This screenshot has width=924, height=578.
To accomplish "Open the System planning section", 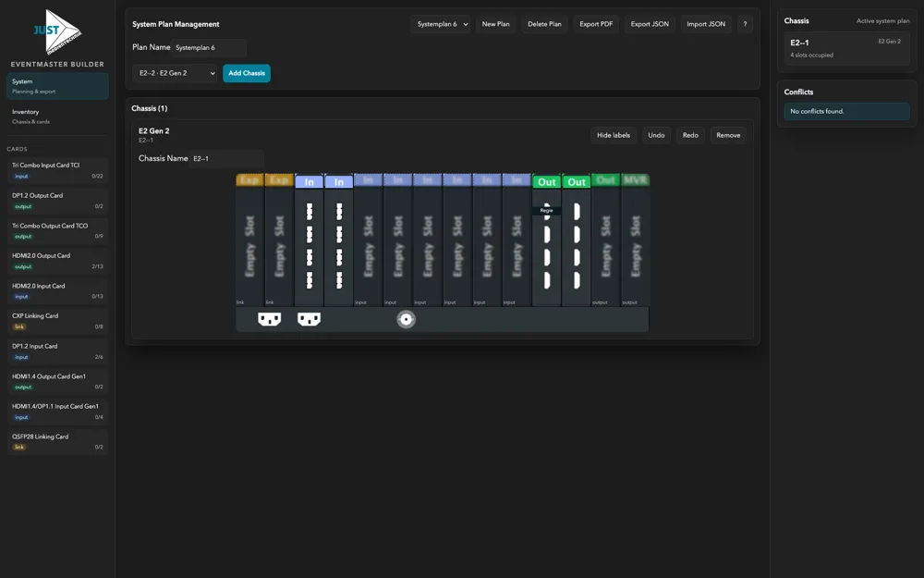I will coord(57,86).
